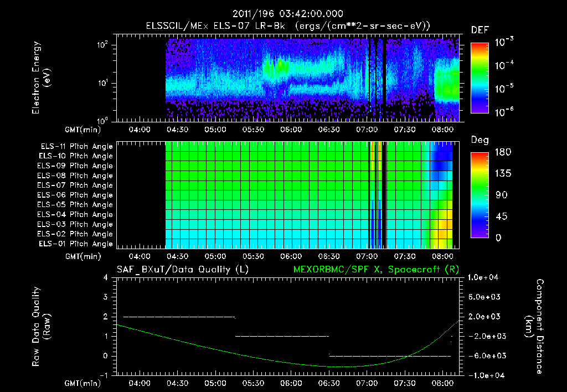The height and width of the screenshot is (392, 567).
Task: Click the ELS-06 Pitch Angle row label
Action: point(75,195)
